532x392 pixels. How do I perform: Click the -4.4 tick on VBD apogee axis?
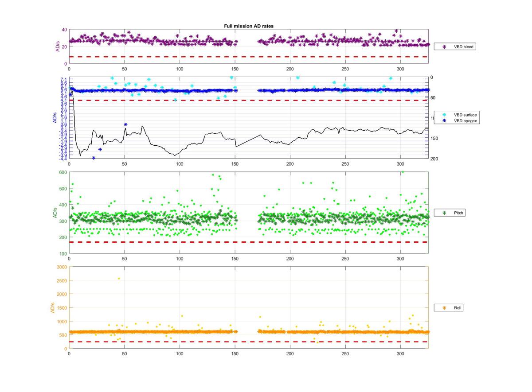(x=63, y=159)
